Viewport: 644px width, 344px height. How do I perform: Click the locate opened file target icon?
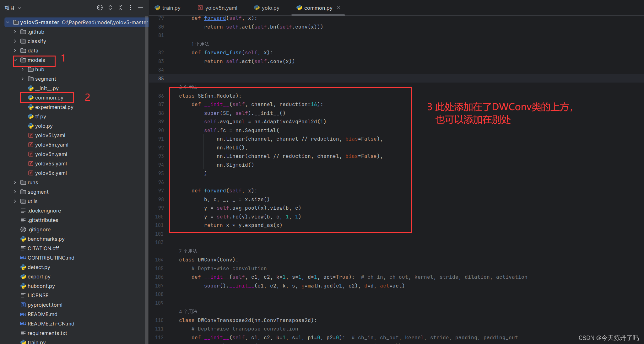[100, 8]
